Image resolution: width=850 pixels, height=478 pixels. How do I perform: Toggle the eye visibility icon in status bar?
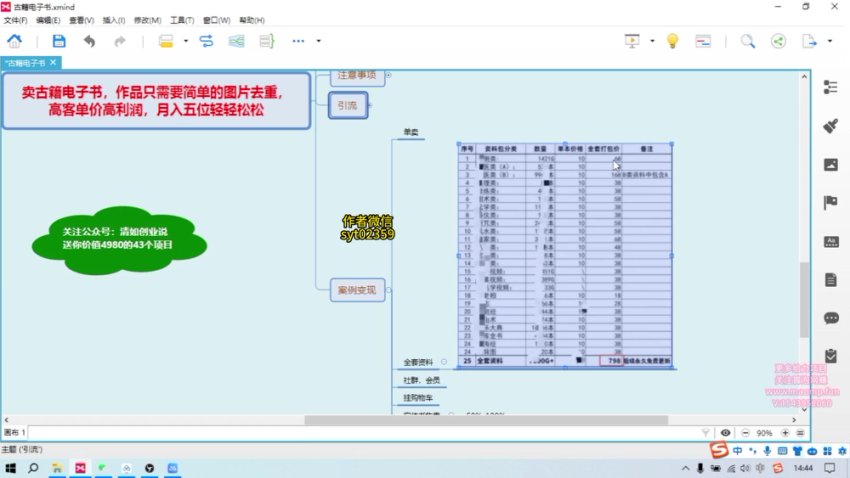point(726,432)
